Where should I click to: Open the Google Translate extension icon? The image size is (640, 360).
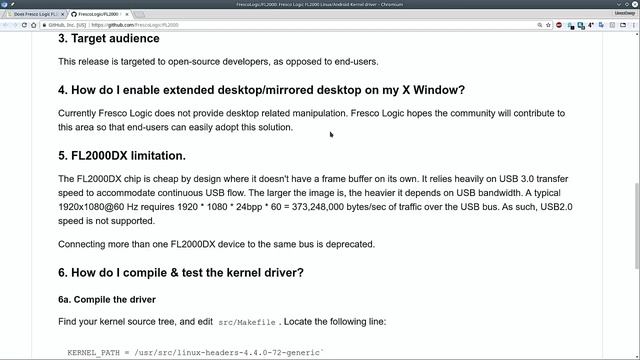click(601, 25)
